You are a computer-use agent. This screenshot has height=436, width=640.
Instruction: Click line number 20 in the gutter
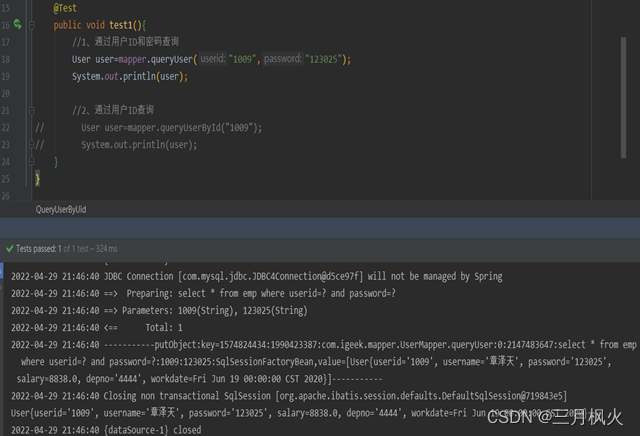[5, 93]
